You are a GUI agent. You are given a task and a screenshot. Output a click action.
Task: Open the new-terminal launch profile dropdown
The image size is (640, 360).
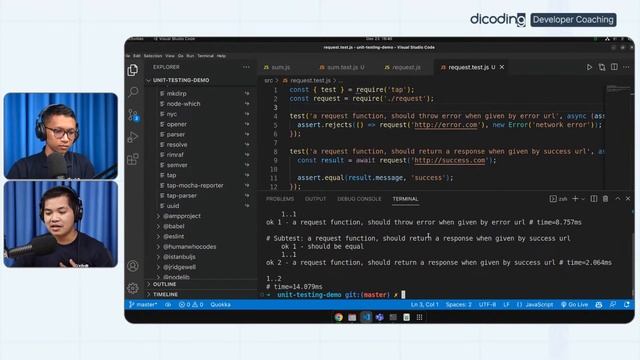(x=583, y=199)
